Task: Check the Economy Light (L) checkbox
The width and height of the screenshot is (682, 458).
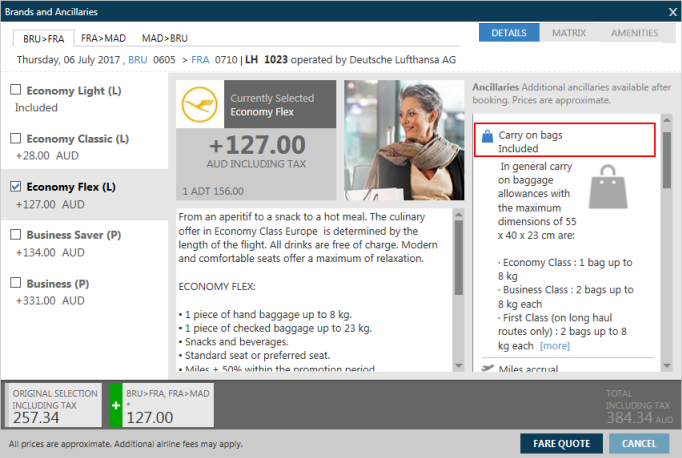Action: point(15,90)
